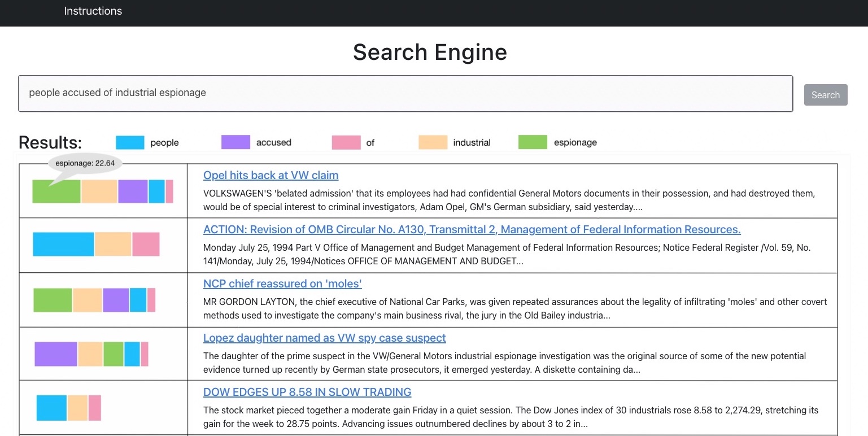Click the orange 'industrial' legend swatch
The height and width of the screenshot is (436, 868).
coord(433,142)
